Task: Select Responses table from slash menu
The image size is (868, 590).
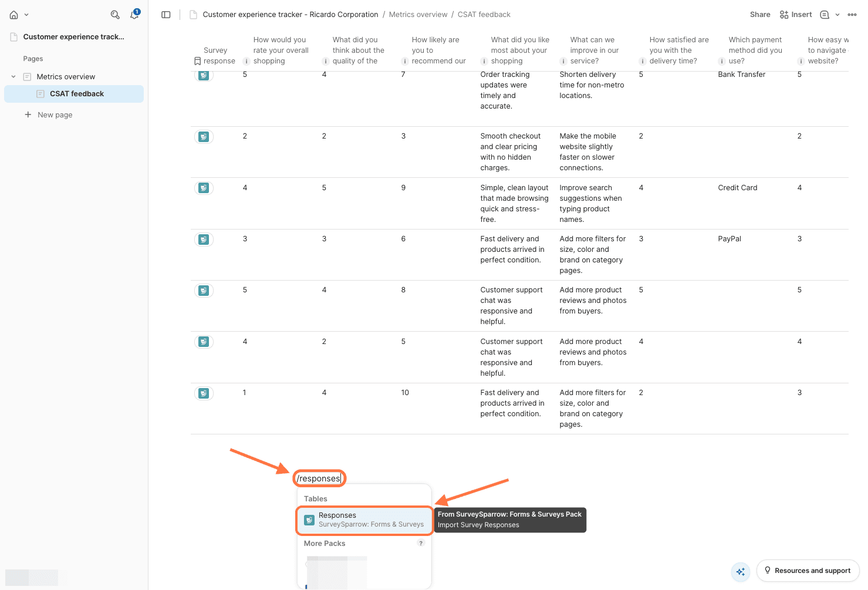Action: tap(364, 520)
